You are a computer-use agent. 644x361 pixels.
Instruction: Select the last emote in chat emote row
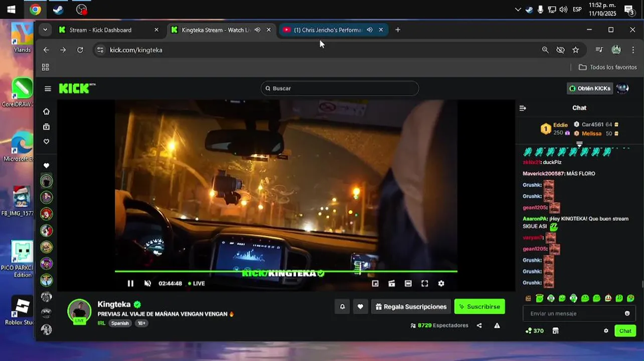click(x=630, y=298)
